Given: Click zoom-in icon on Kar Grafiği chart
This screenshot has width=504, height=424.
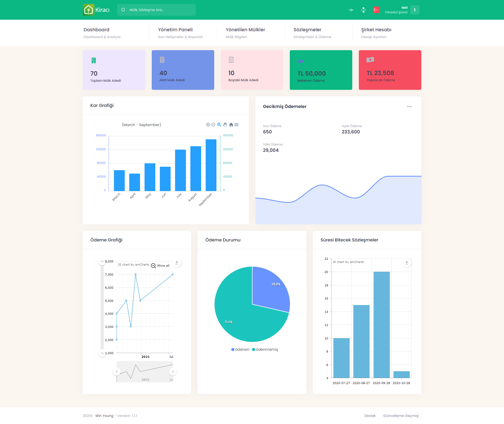Looking at the screenshot, I should click(x=208, y=125).
